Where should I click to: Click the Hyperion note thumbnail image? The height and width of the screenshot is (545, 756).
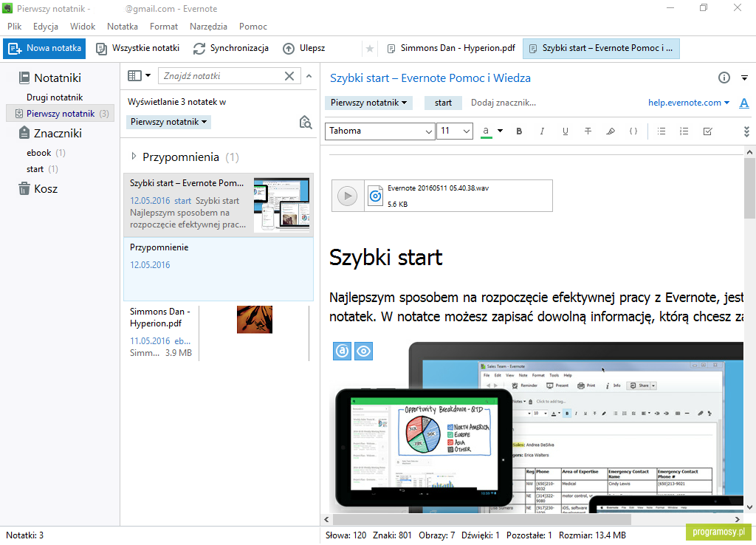[255, 319]
